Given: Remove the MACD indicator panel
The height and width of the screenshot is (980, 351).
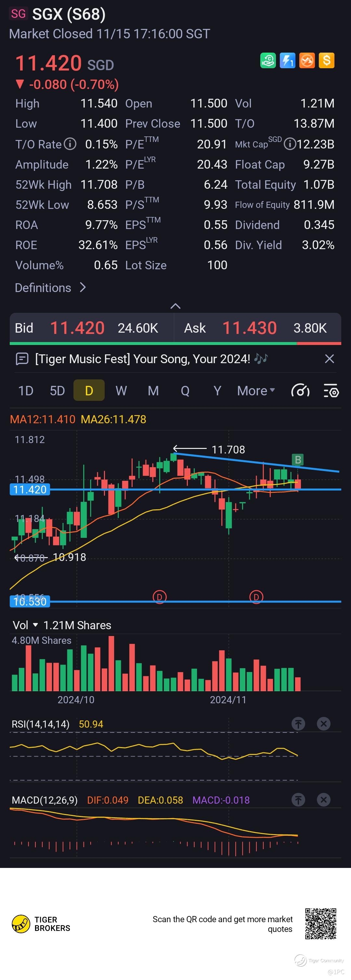Looking at the screenshot, I should click(324, 800).
